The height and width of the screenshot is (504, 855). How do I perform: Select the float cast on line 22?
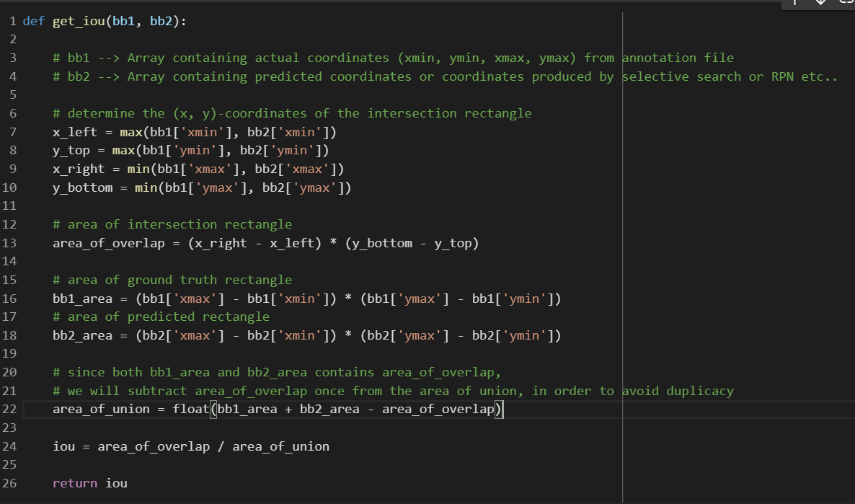click(190, 409)
